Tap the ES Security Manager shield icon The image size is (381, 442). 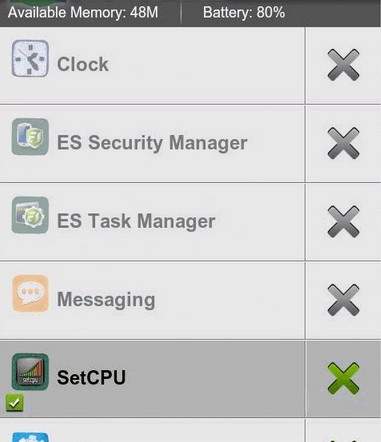pos(30,137)
